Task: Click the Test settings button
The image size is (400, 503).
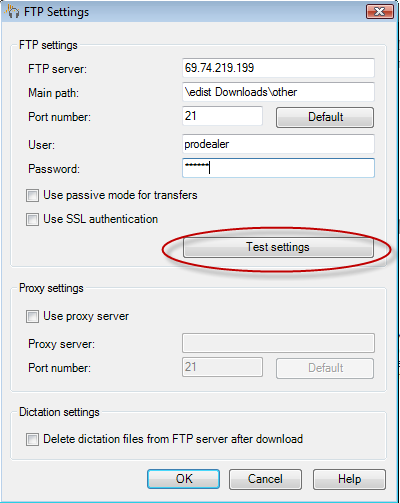Action: [x=278, y=247]
